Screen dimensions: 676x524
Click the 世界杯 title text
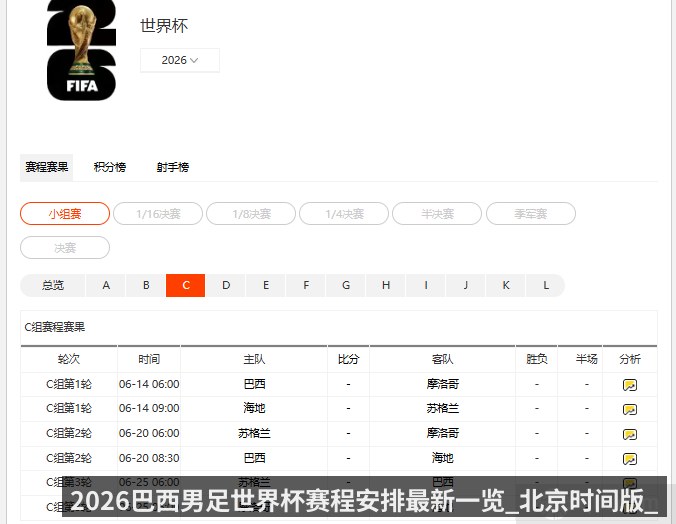164,26
